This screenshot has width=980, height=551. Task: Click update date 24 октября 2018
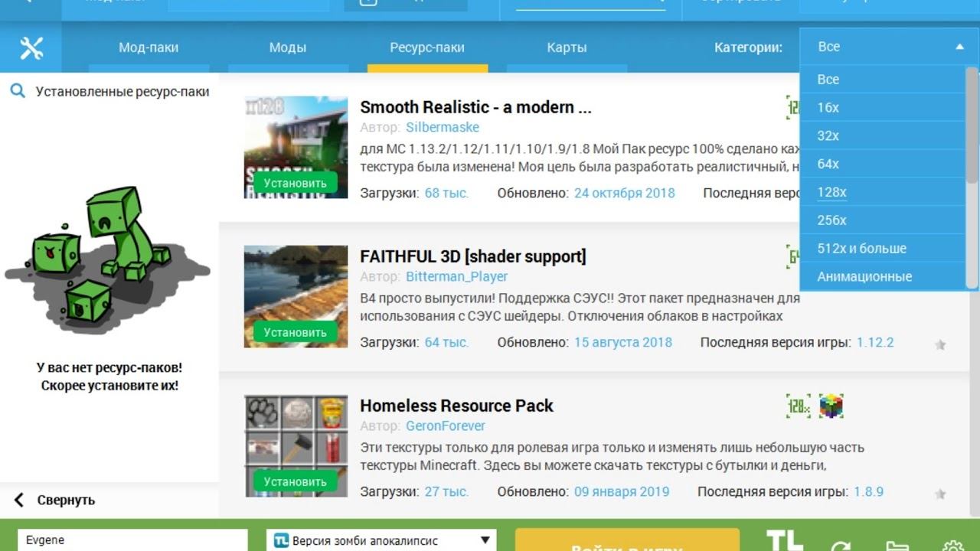click(625, 193)
